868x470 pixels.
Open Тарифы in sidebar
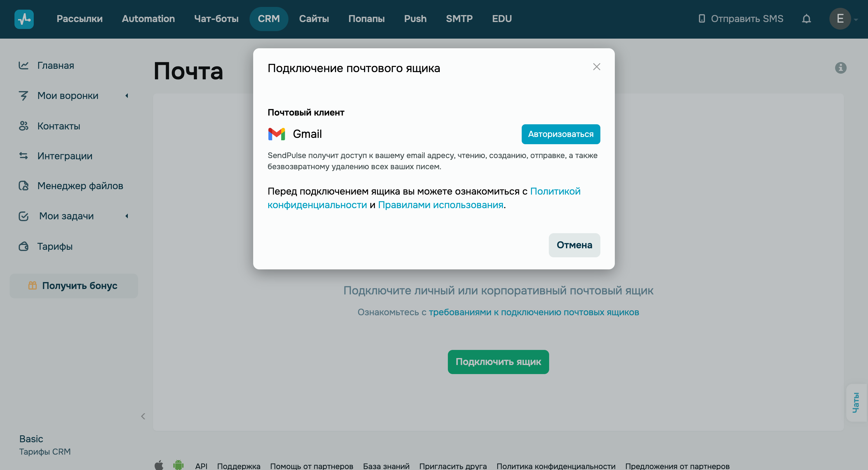55,246
